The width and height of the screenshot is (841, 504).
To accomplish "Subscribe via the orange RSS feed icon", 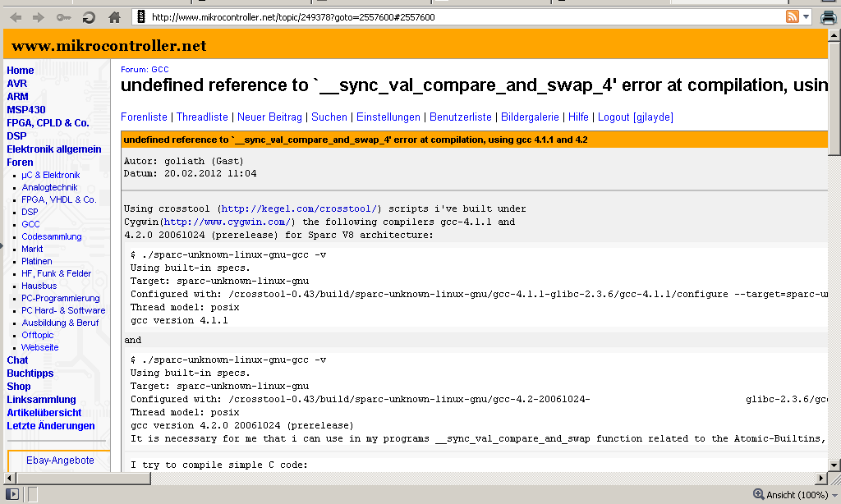I will (793, 16).
